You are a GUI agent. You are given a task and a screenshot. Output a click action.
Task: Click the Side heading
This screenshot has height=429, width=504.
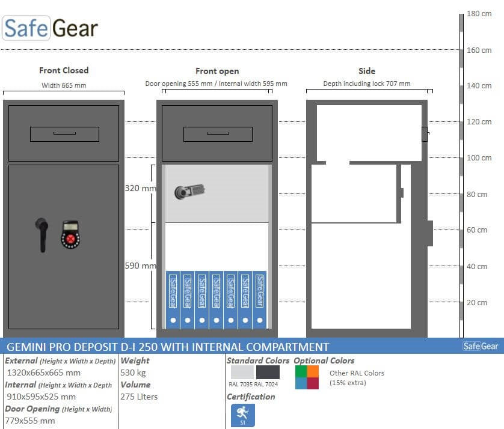click(367, 71)
